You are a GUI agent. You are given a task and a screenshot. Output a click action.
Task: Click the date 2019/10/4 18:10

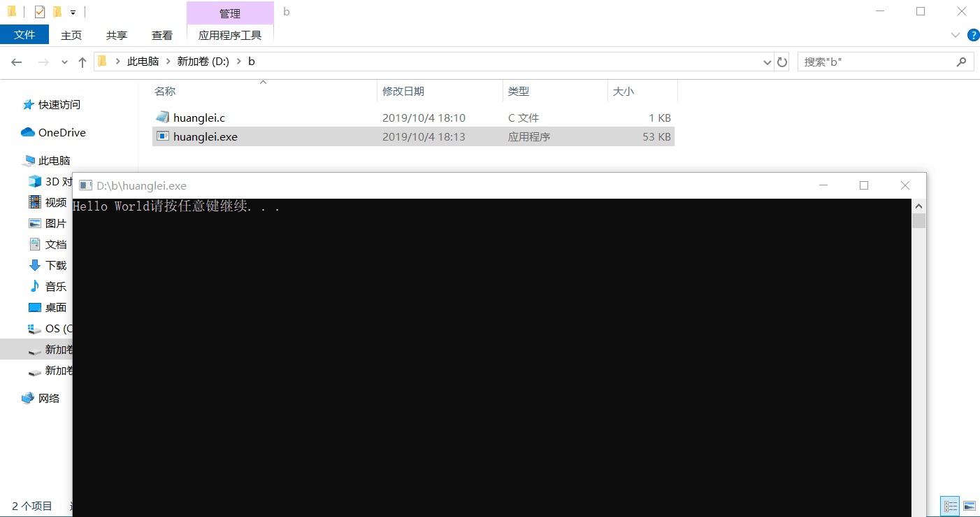pos(424,118)
